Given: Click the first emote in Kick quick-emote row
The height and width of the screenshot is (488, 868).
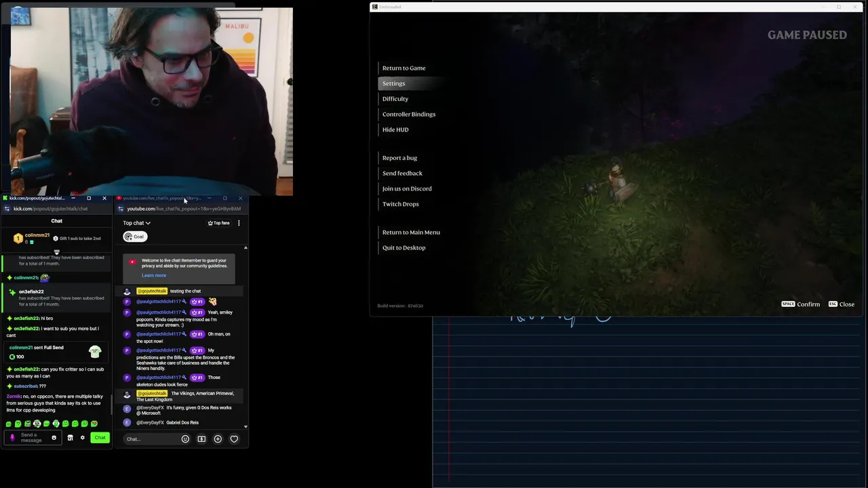Looking at the screenshot, I should [9, 424].
